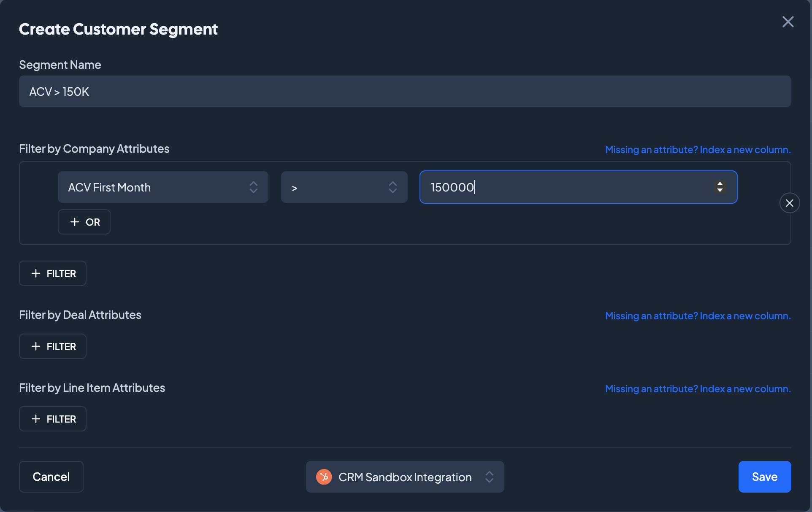Add an OR condition to the filter
The height and width of the screenshot is (512, 812).
point(84,222)
